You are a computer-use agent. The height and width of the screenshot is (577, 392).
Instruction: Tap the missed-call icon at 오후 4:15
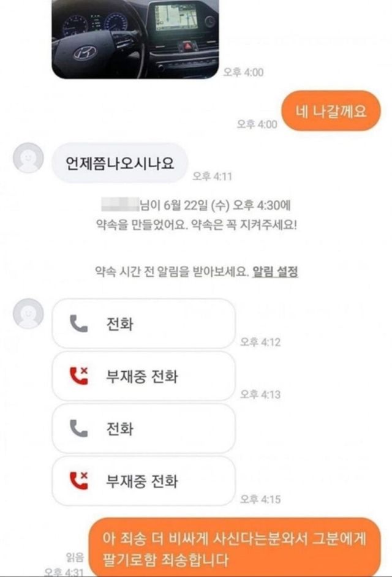pos(79,481)
